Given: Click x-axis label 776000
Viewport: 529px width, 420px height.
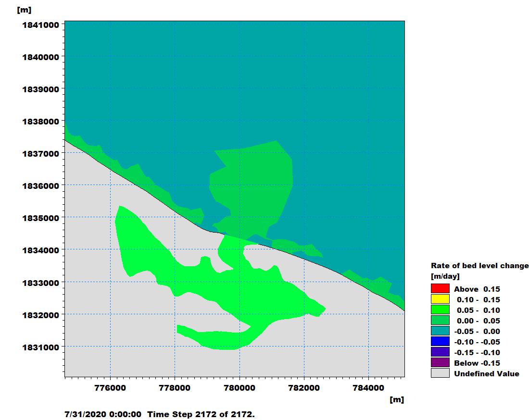Looking at the screenshot, I should tap(110, 388).
